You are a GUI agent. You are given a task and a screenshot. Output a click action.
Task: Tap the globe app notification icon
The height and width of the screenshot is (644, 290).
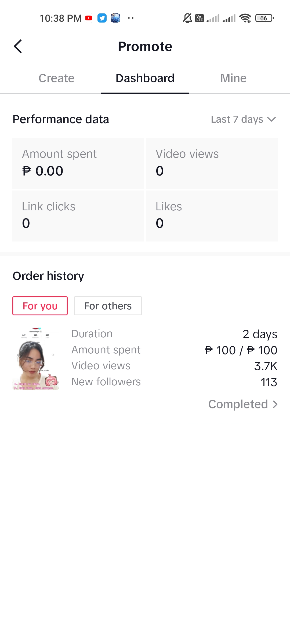115,18
